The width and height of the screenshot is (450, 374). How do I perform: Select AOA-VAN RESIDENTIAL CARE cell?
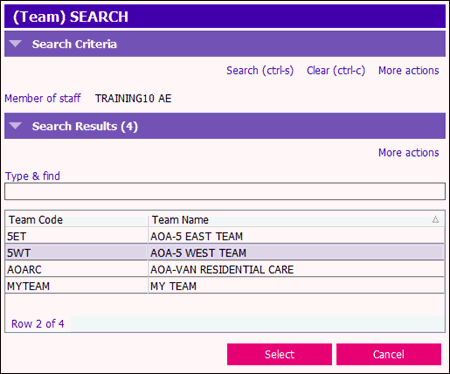(x=296, y=269)
